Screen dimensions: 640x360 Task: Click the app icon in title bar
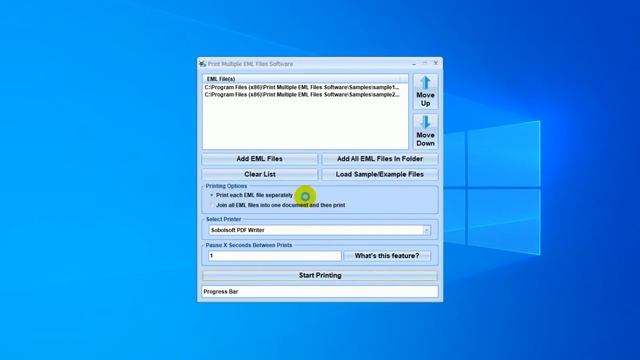click(202, 64)
